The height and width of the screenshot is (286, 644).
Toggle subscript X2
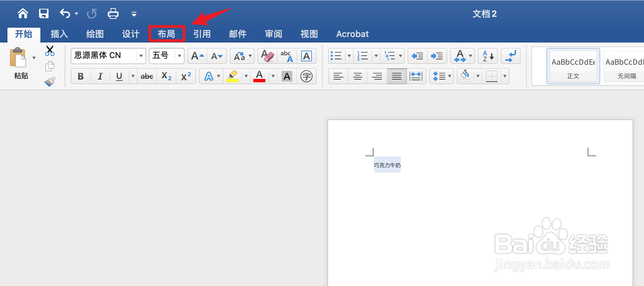166,76
